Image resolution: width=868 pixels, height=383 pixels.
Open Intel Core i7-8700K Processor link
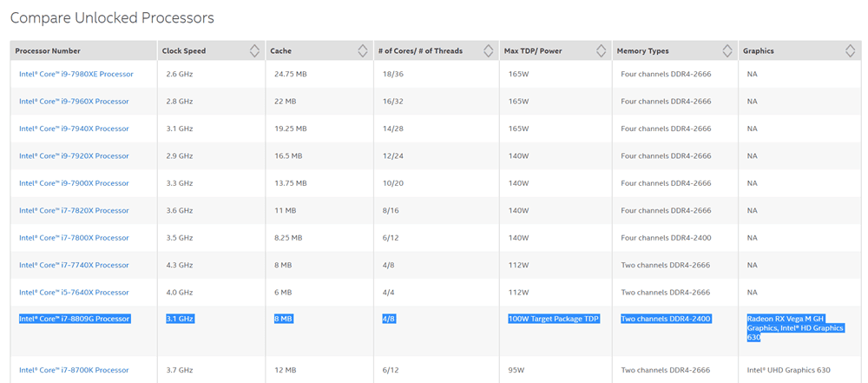coord(74,370)
